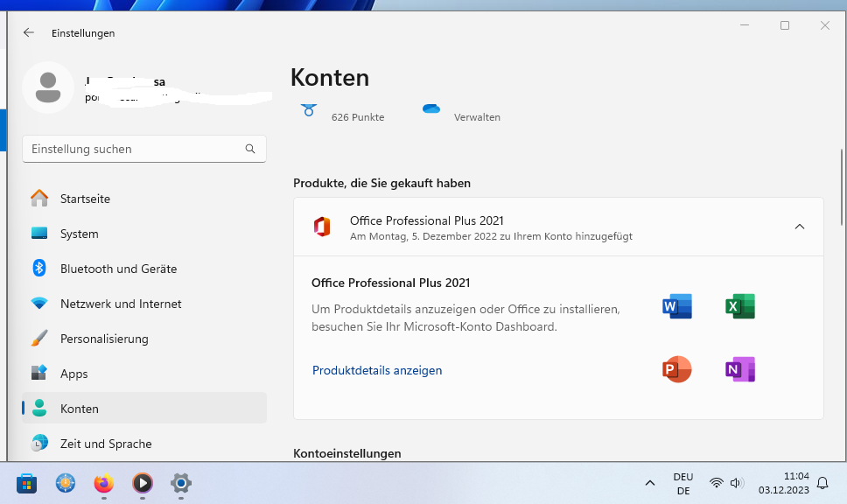Click the System monitor icon
Screen dimensions: 847x504
[x=39, y=234]
